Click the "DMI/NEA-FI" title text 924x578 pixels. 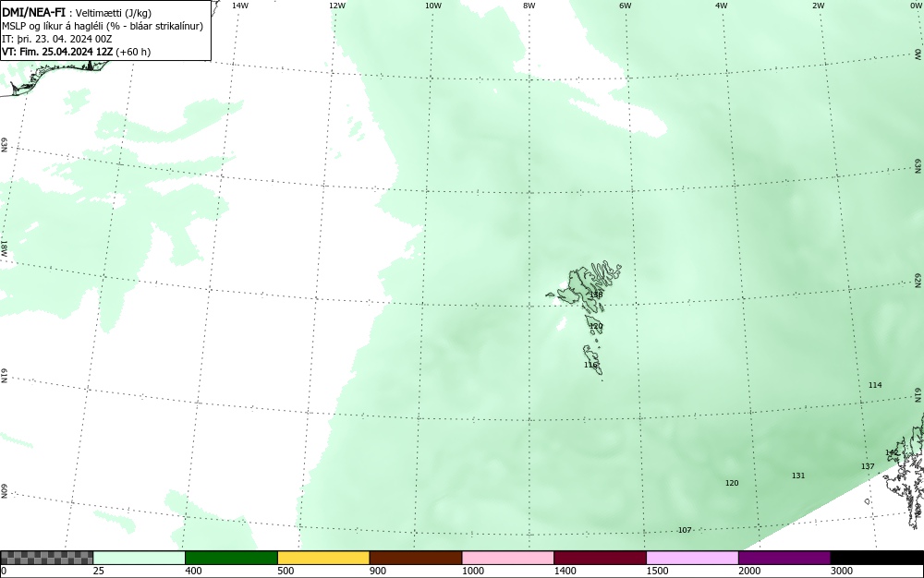[x=33, y=12]
